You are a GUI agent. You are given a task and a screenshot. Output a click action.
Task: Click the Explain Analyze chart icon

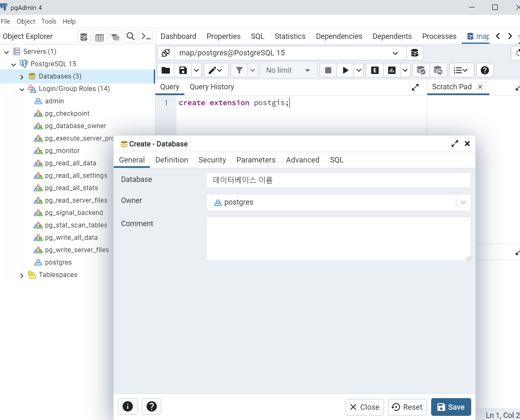[x=392, y=70]
